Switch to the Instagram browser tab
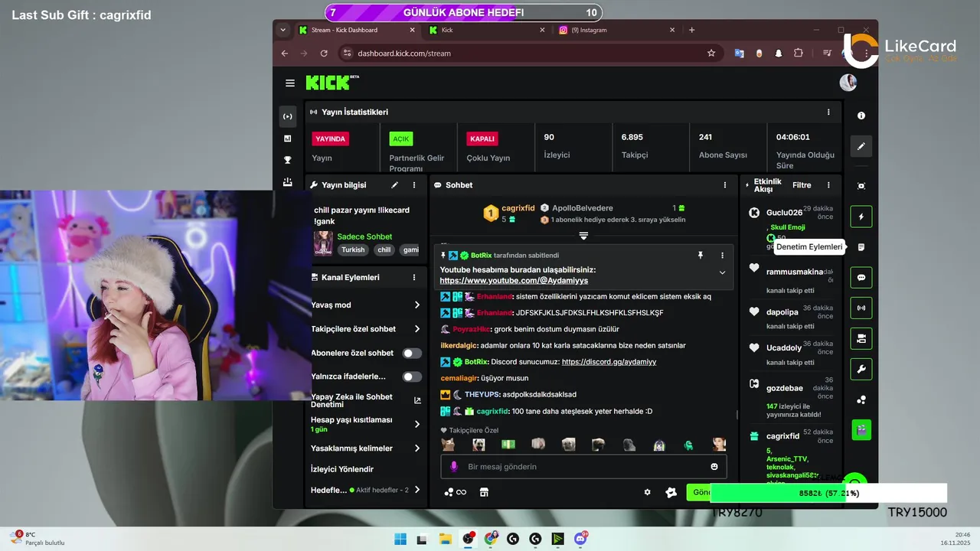980x551 pixels. tap(617, 30)
